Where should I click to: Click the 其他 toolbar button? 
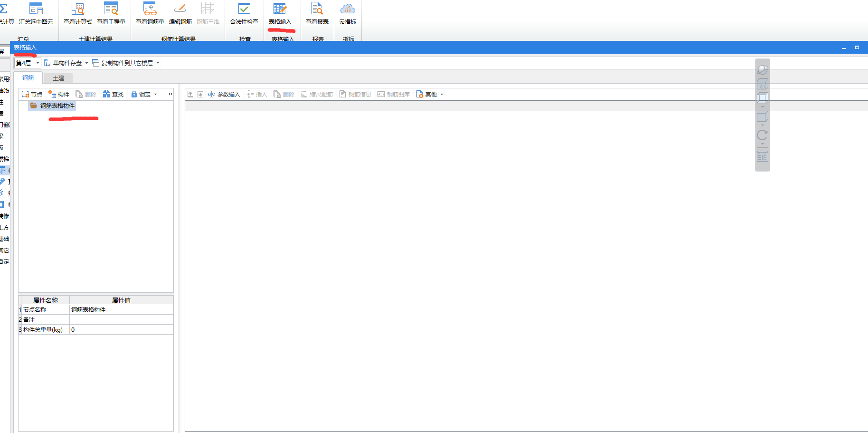[427, 94]
